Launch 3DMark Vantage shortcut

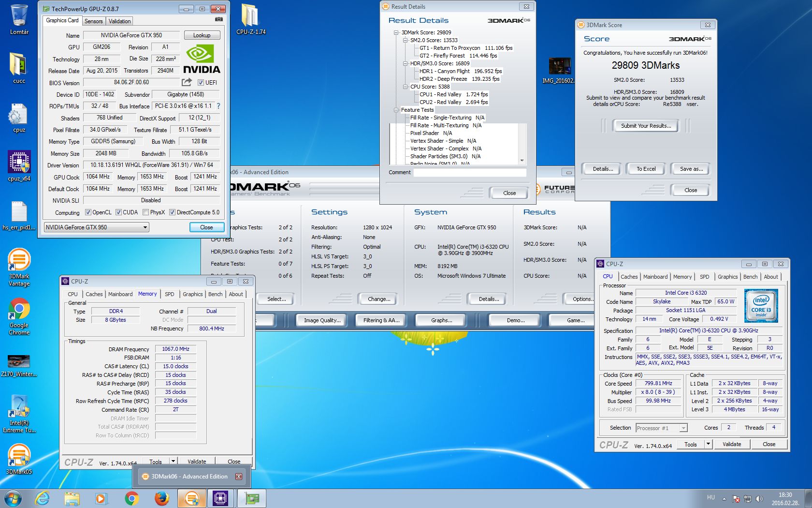tap(19, 267)
